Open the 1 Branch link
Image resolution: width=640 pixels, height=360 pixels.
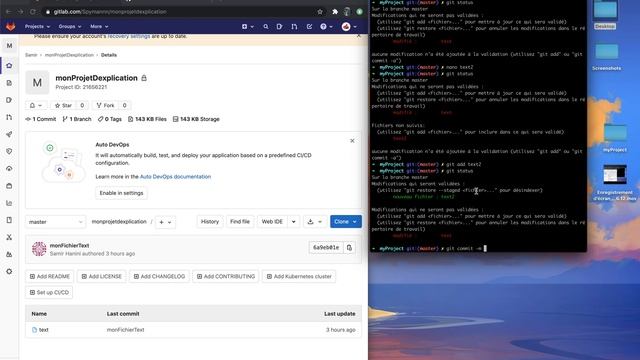coord(77,119)
